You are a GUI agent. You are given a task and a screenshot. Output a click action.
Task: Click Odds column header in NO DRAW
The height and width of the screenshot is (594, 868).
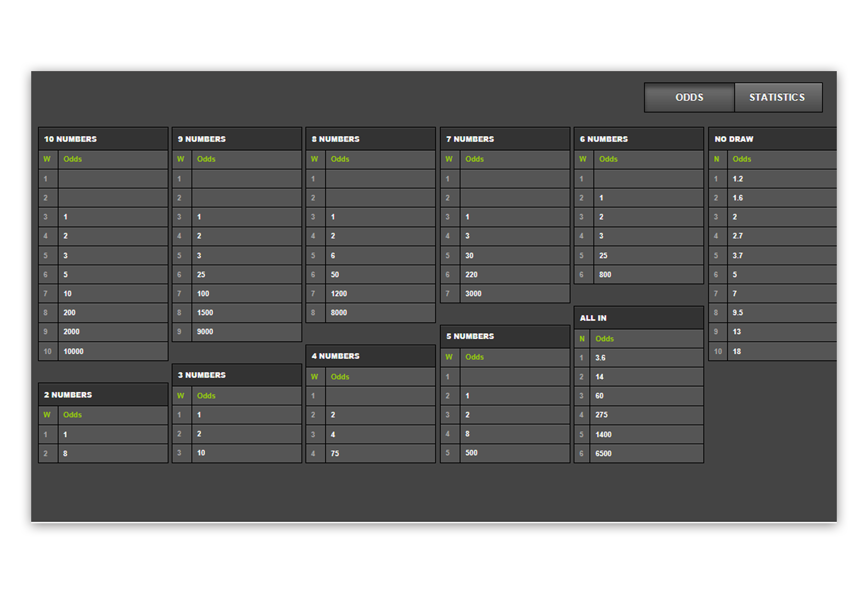click(x=782, y=159)
